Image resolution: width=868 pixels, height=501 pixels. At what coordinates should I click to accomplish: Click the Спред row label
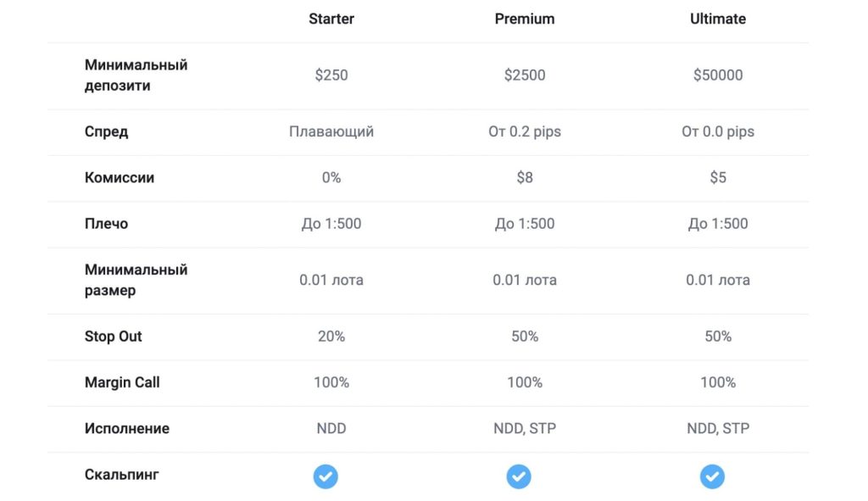(x=106, y=131)
